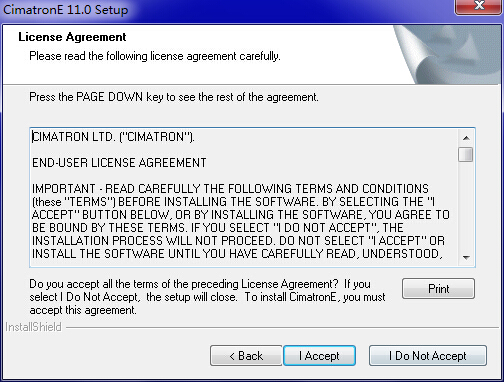Click the IMPORTANT - READ CAREFULLY line
Viewport: 504px width, 382px height.
pyautogui.click(x=230, y=189)
